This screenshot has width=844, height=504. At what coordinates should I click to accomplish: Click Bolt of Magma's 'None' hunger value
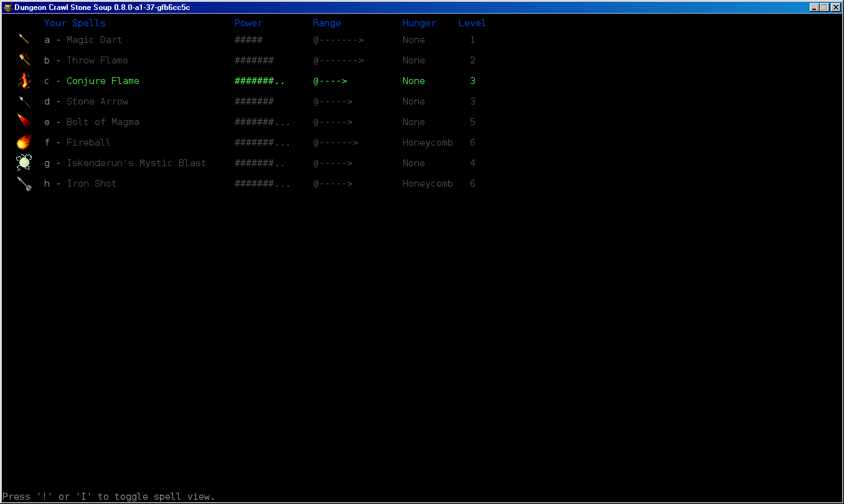[414, 122]
